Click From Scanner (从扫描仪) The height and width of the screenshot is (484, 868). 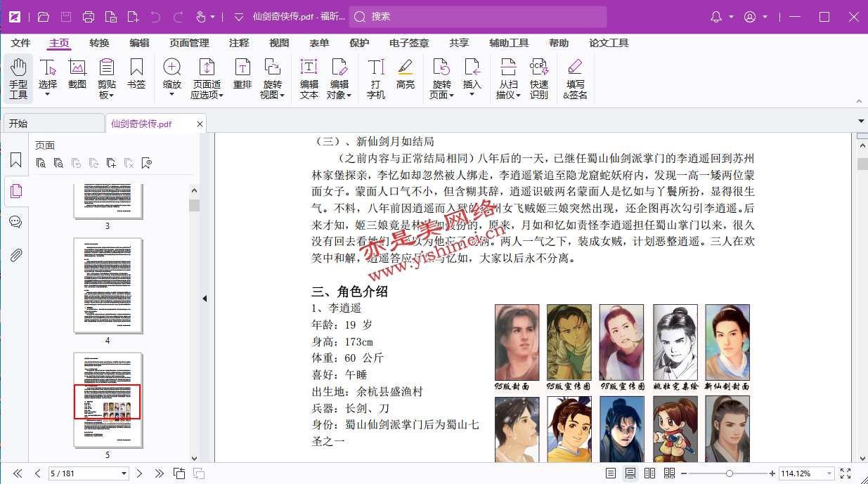point(508,78)
